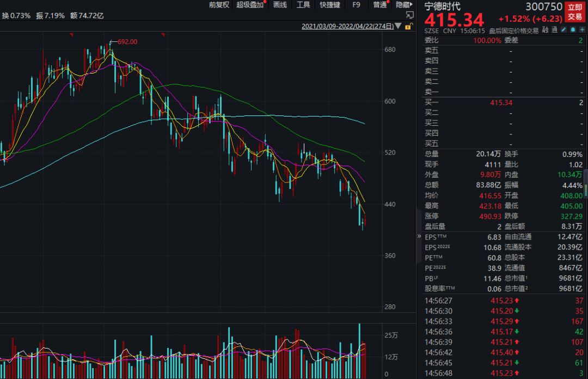Open the date range dropdown triangle
The height and width of the screenshot is (379, 588).
click(x=398, y=26)
